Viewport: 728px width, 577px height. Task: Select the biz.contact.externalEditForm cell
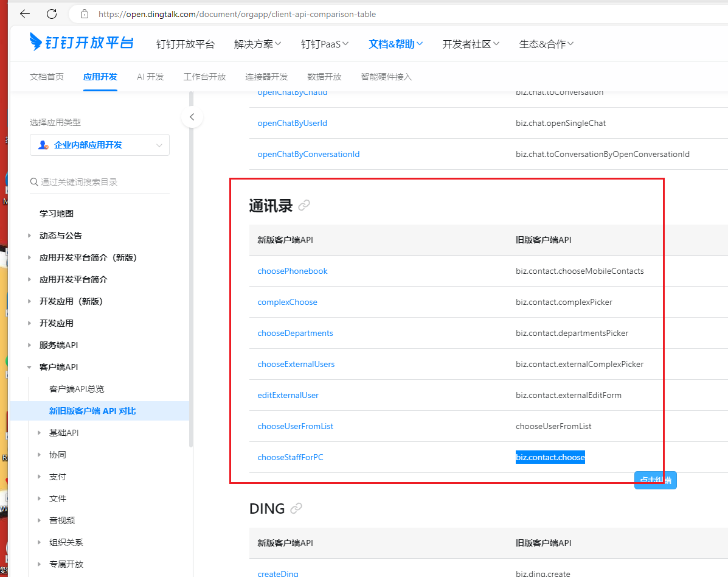point(568,396)
